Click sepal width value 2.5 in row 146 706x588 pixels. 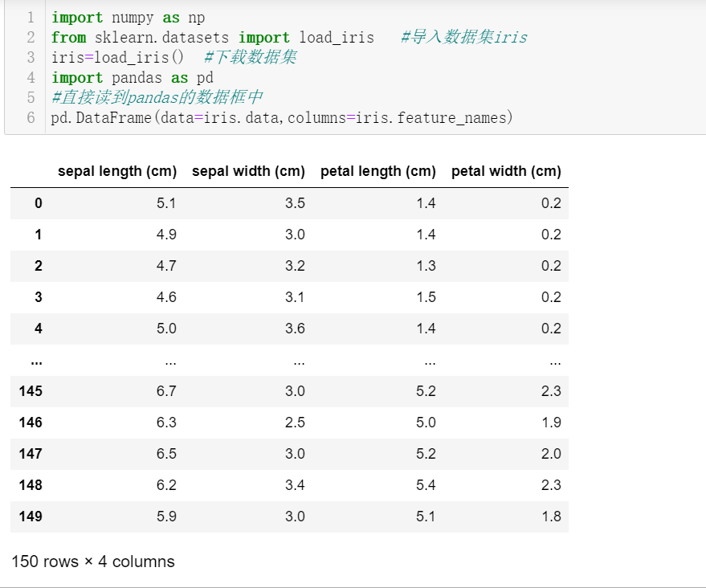coord(295,423)
